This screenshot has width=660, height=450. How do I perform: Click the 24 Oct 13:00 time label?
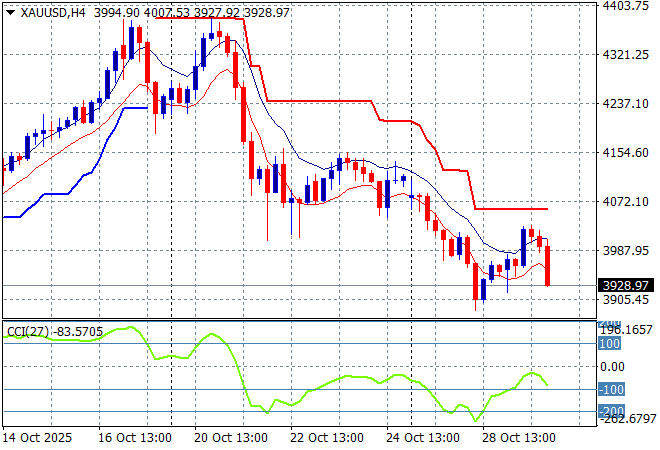coord(423,437)
